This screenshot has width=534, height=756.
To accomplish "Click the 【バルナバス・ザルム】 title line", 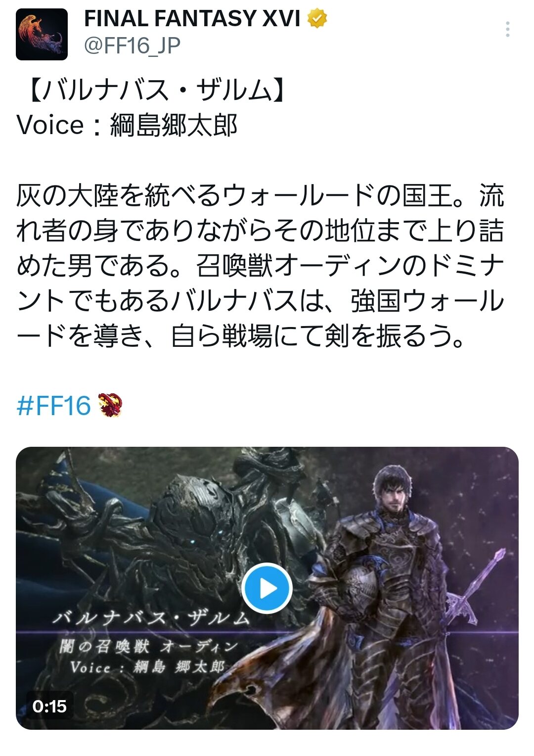I will (x=153, y=91).
